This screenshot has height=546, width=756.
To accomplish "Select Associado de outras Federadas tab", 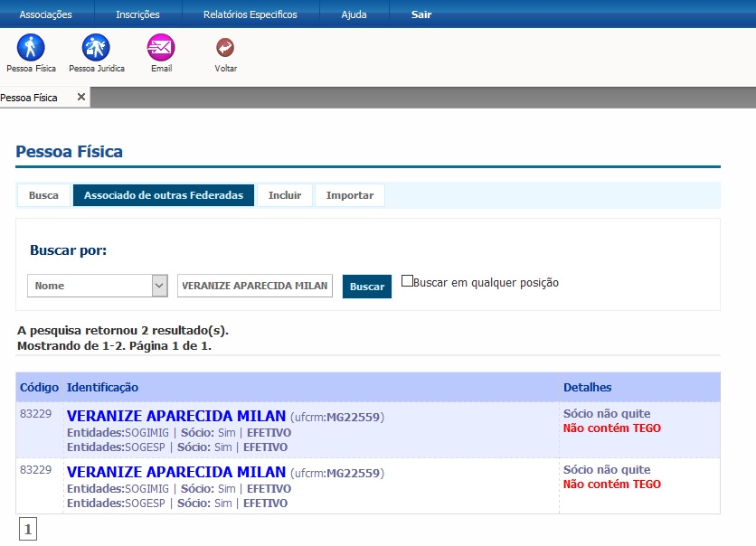I will (x=164, y=195).
